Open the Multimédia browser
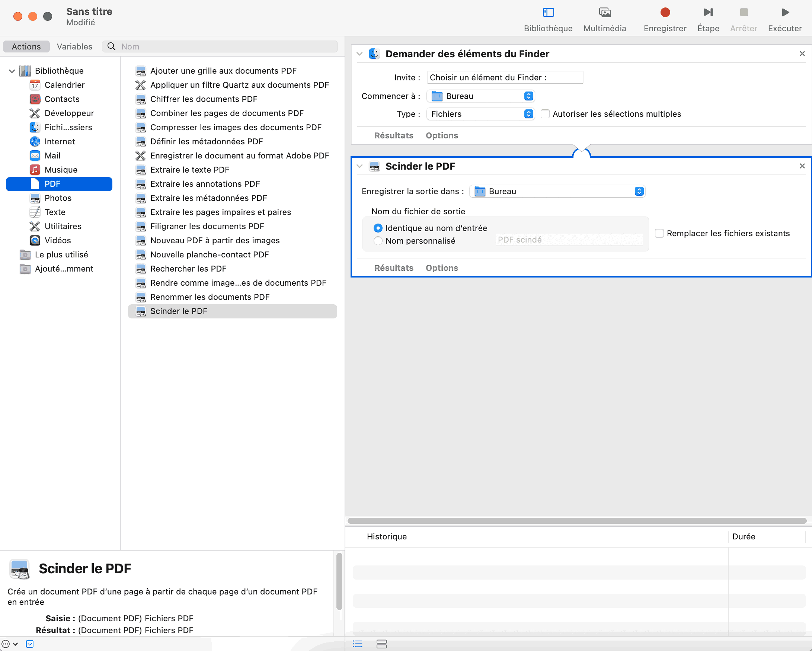Viewport: 812px width, 651px height. pyautogui.click(x=604, y=12)
